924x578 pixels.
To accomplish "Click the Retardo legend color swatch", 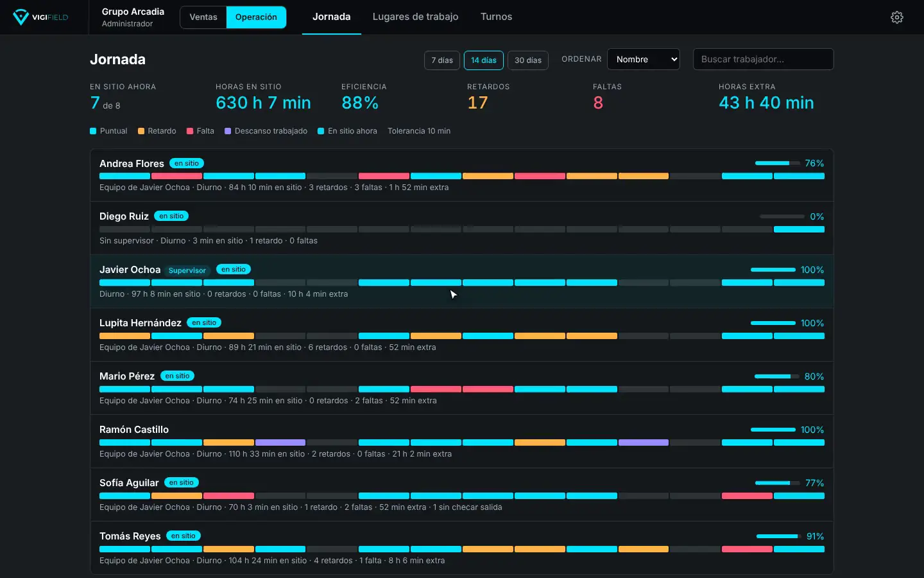I will point(141,131).
